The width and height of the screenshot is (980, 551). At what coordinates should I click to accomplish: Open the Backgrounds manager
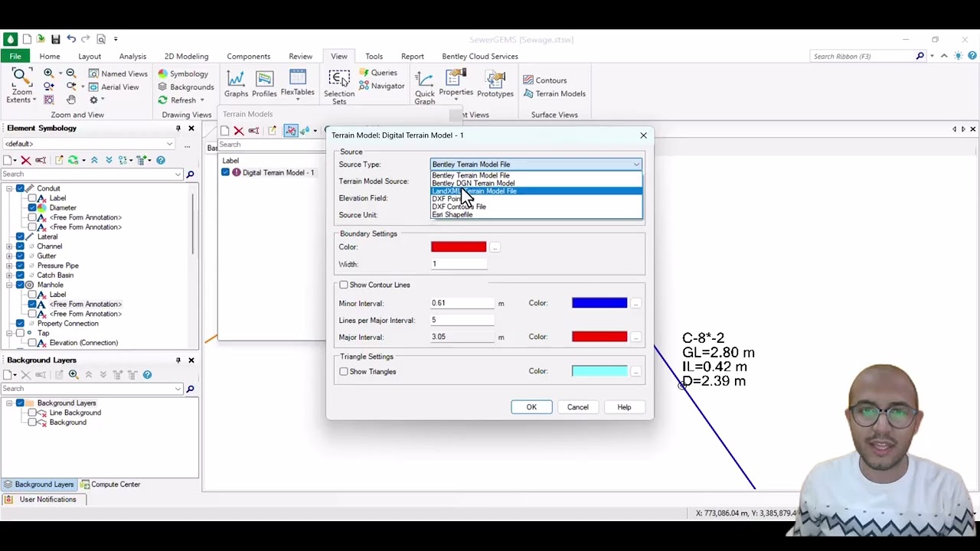click(186, 86)
